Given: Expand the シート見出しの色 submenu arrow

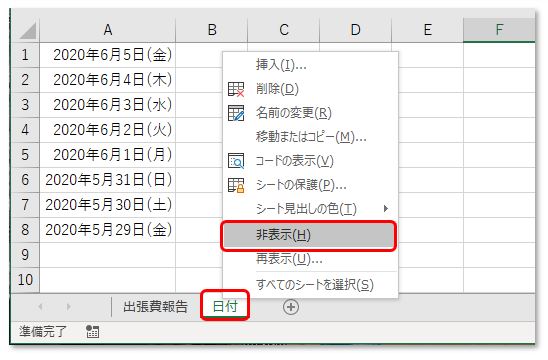Looking at the screenshot, I should (x=385, y=209).
